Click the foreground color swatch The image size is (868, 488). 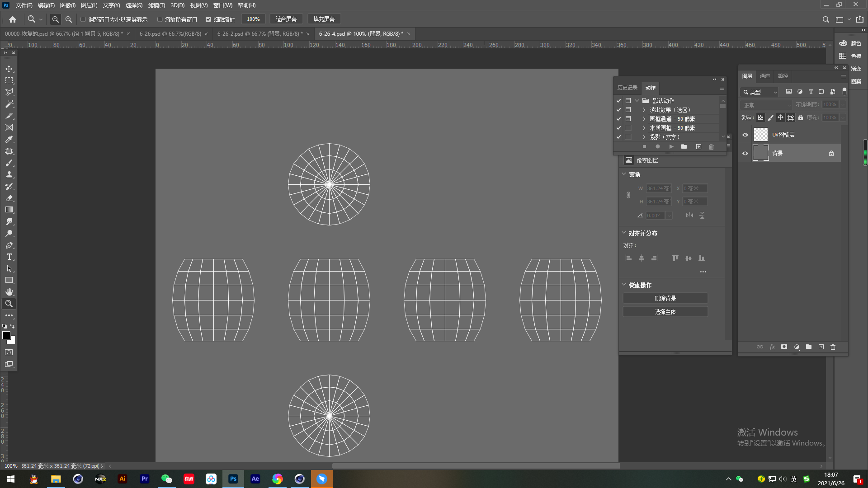point(6,335)
